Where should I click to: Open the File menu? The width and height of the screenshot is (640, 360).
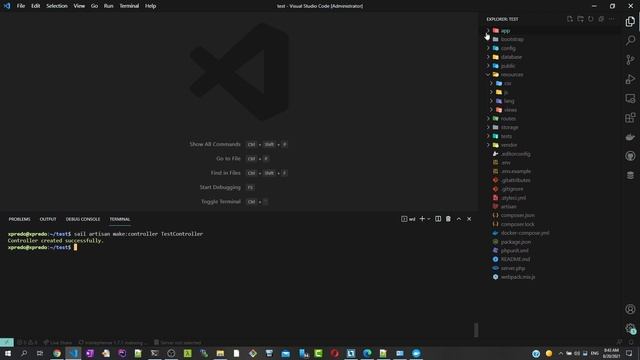pyautogui.click(x=21, y=6)
